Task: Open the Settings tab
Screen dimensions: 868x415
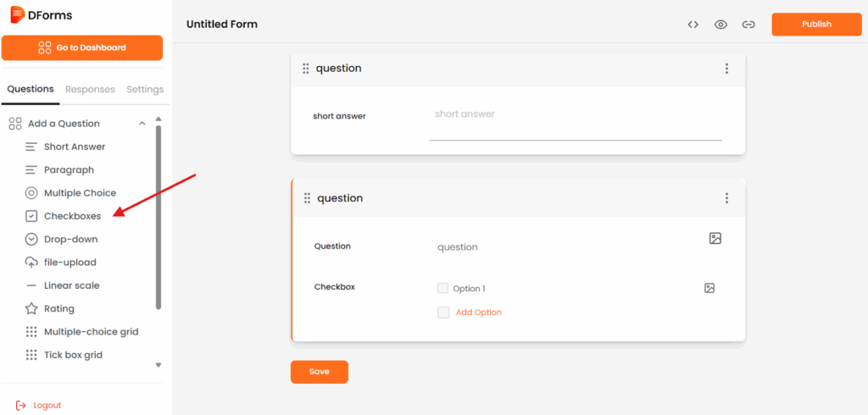Action: click(x=145, y=89)
